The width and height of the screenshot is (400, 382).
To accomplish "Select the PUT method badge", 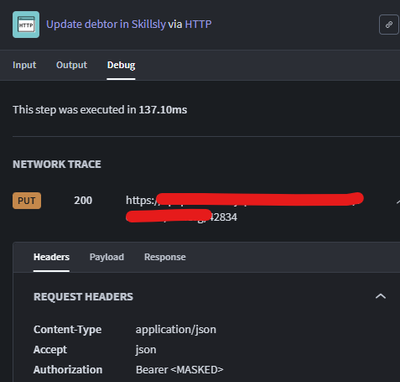I will tap(27, 201).
